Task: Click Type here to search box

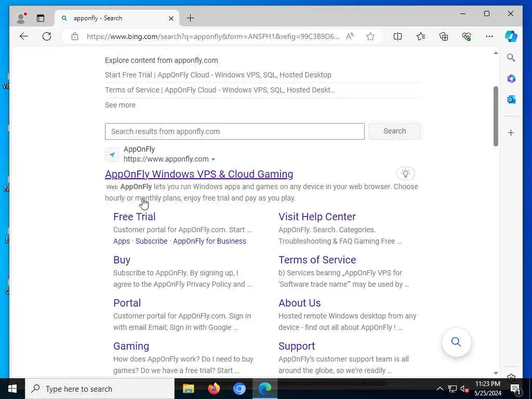Action: (x=100, y=389)
